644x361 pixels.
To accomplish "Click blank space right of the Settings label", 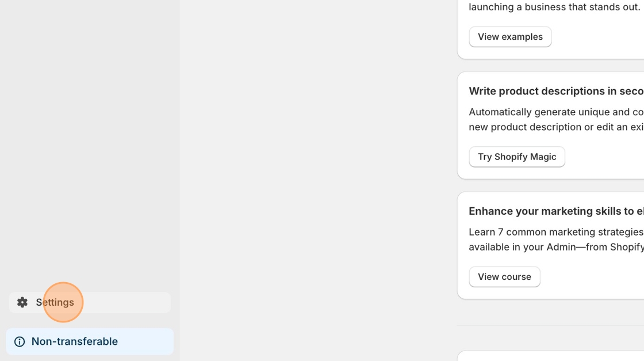I will pyautogui.click(x=126, y=302).
